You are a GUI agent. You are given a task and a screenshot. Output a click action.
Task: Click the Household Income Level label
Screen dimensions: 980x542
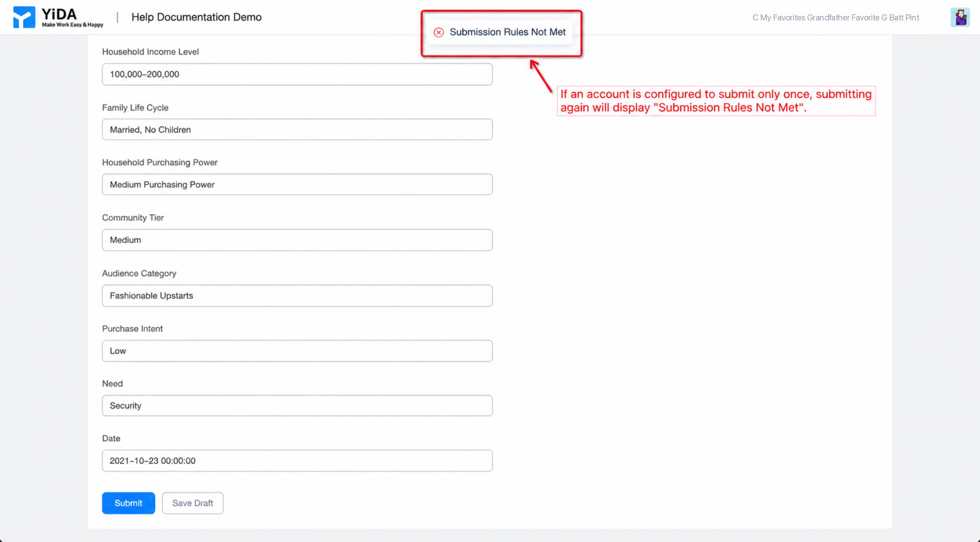coord(150,52)
